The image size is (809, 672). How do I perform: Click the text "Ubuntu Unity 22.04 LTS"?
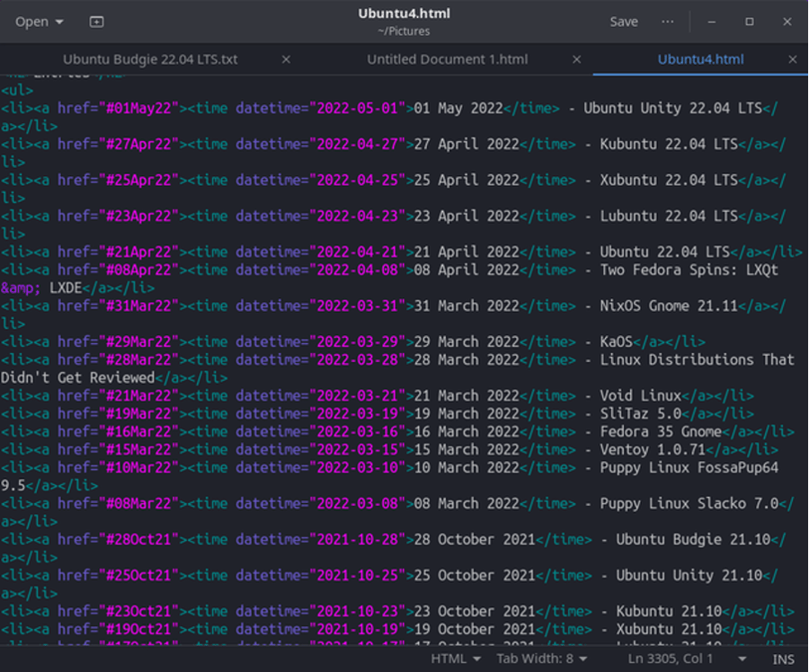coord(672,109)
